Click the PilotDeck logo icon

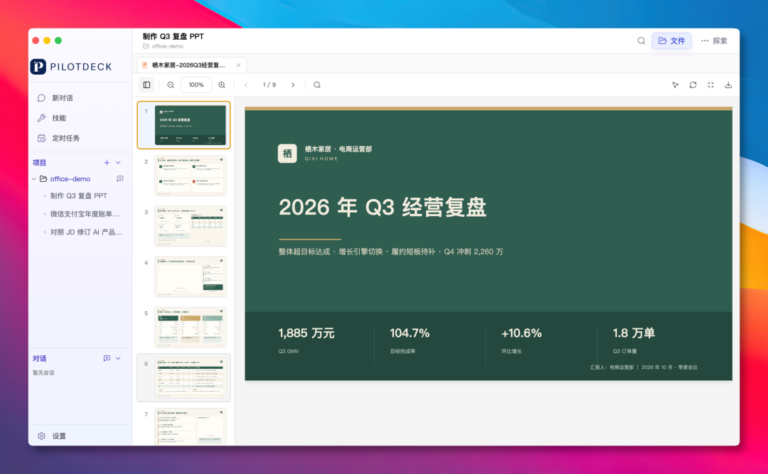(38, 67)
